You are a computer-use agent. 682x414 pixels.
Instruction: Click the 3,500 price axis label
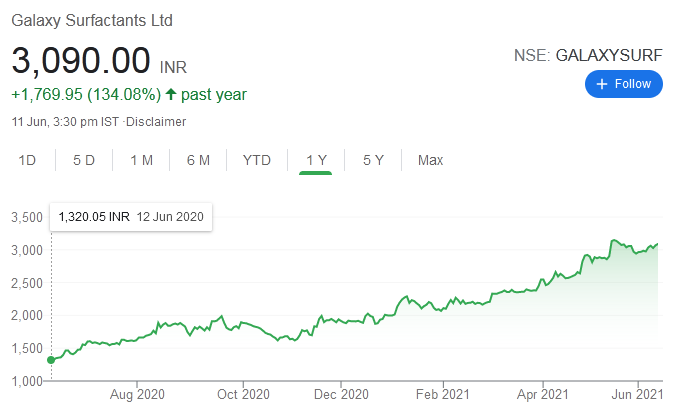click(x=26, y=217)
